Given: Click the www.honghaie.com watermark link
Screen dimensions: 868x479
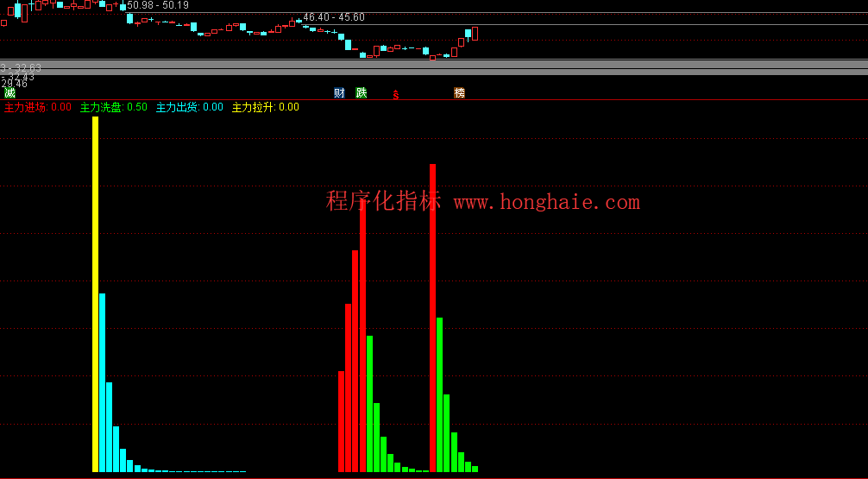Looking at the screenshot, I should (x=546, y=203).
